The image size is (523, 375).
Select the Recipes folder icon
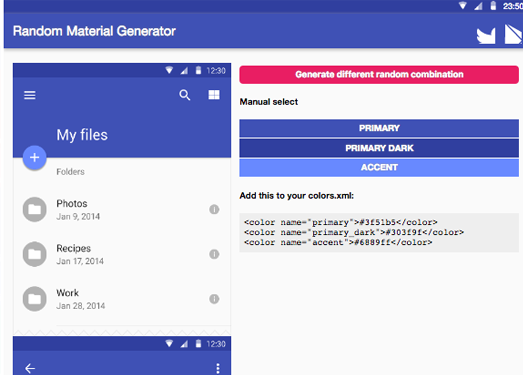pyautogui.click(x=34, y=254)
